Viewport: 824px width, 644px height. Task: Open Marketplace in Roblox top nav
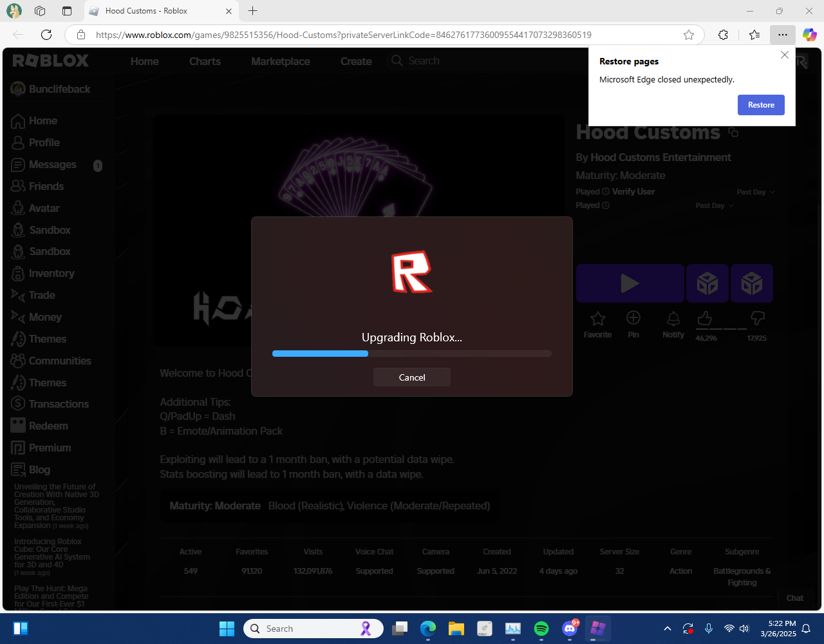coord(281,61)
